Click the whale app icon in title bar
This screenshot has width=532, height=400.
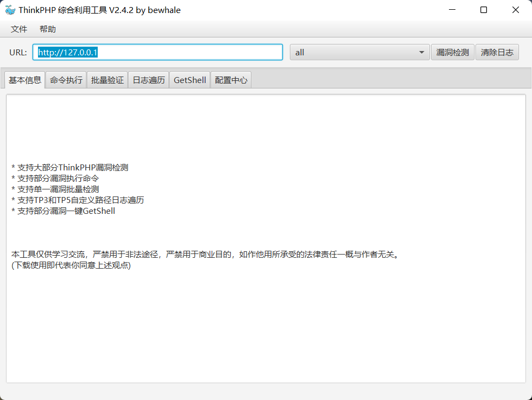pos(10,10)
